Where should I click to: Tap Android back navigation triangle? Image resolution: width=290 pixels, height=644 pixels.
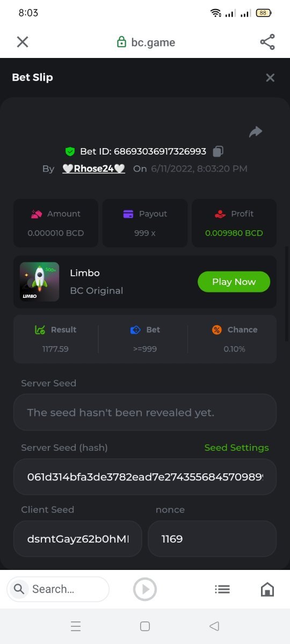click(x=214, y=626)
